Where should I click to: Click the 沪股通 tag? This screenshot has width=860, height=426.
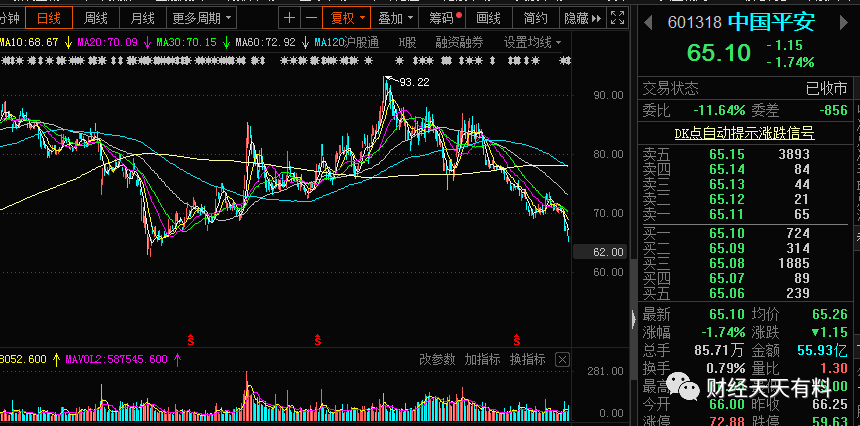point(361,42)
